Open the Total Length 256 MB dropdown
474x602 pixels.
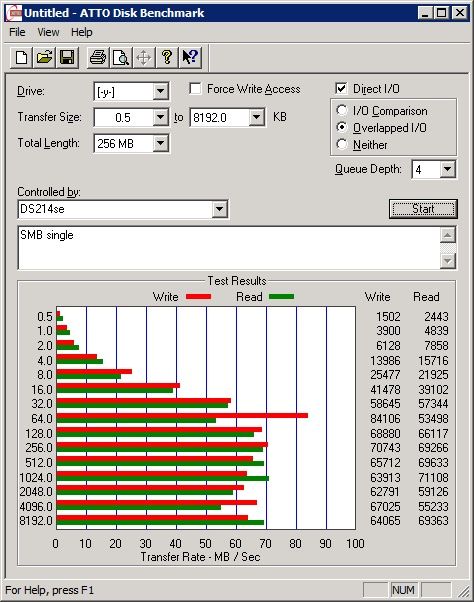[x=160, y=144]
